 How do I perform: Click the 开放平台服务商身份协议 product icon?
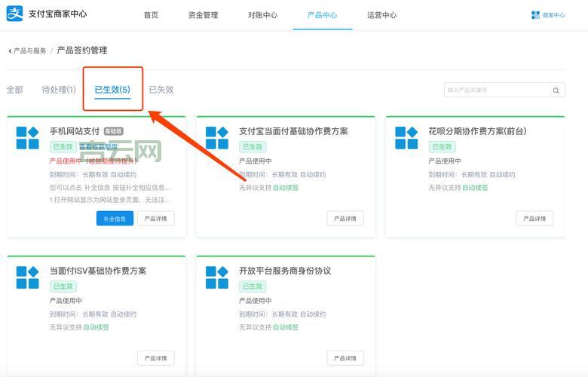tap(217, 277)
